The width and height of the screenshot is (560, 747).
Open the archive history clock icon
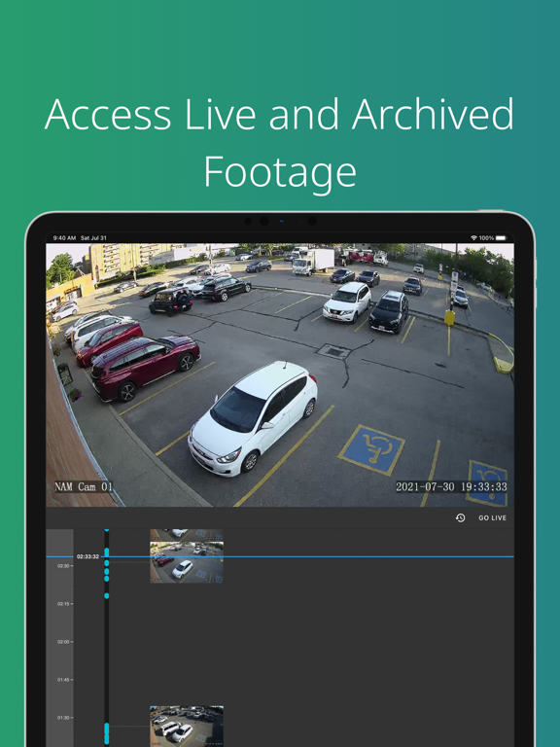460,517
